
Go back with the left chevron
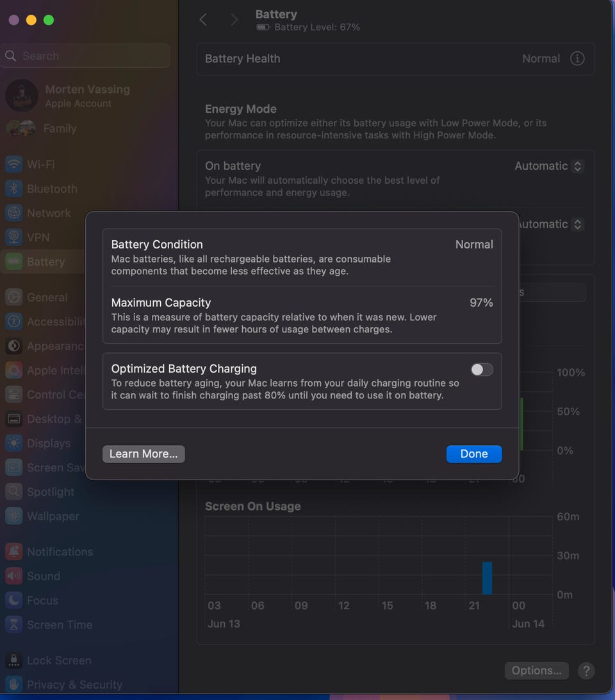(203, 20)
